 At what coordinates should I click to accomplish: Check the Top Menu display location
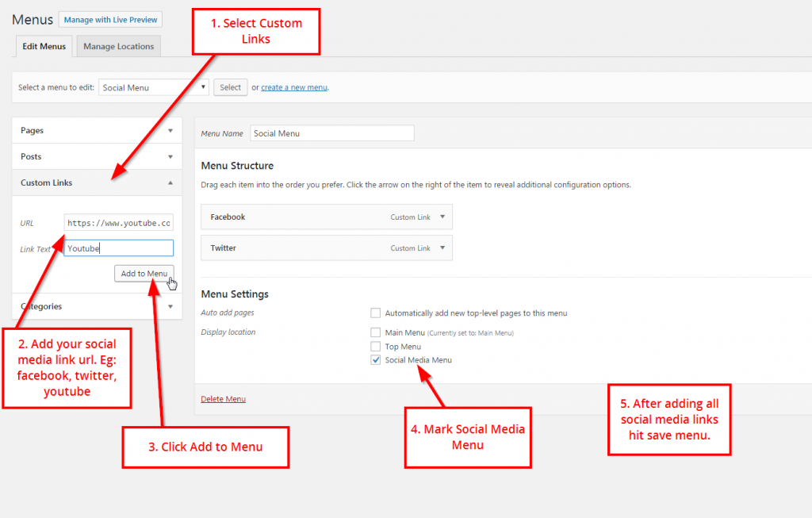coord(376,347)
